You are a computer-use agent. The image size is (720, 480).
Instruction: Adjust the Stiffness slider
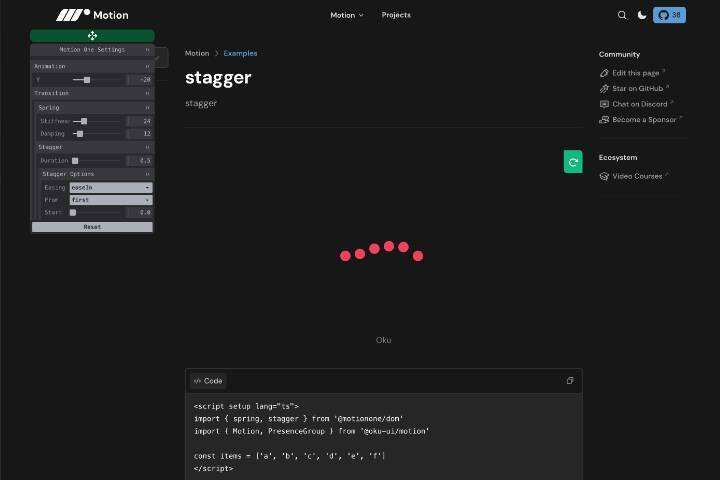(98, 121)
